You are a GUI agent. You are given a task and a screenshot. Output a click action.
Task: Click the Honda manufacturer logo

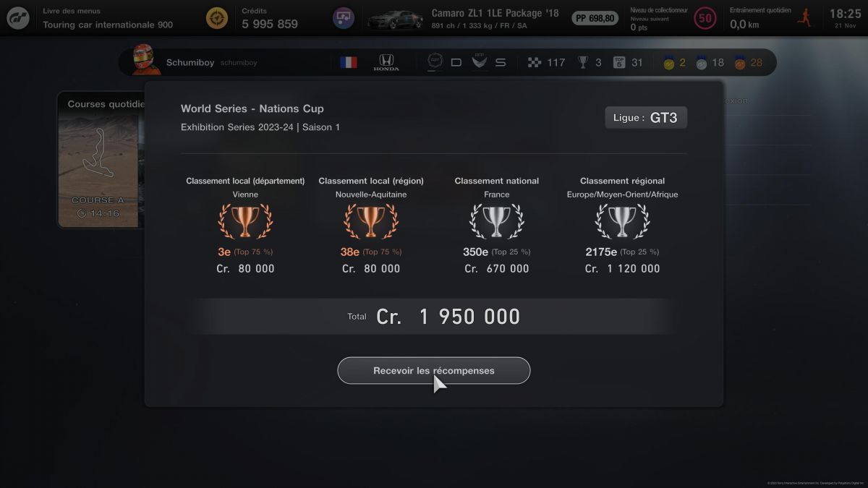pyautogui.click(x=386, y=62)
